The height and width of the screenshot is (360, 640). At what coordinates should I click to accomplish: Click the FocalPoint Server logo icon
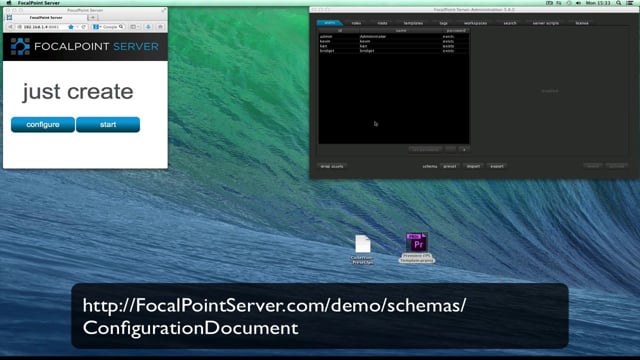pyautogui.click(x=20, y=47)
